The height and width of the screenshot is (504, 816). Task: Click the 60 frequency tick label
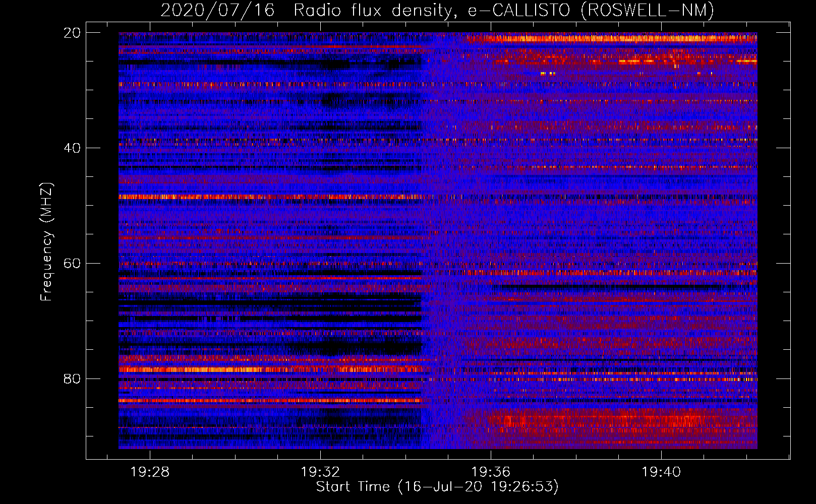pos(72,264)
